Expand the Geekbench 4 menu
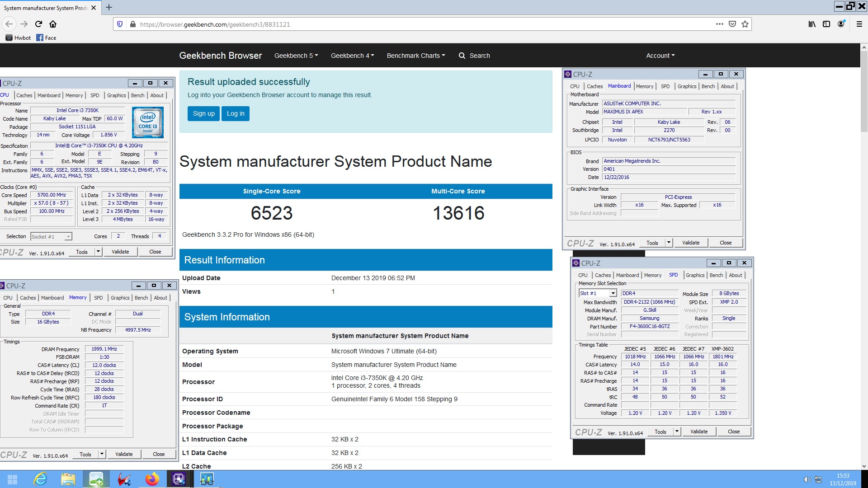868x488 pixels. coord(352,56)
